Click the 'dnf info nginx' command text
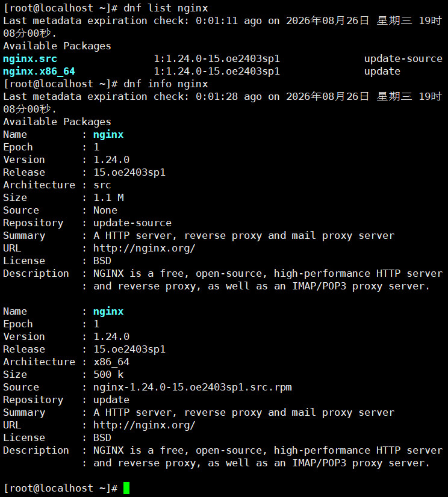The image size is (448, 497). 166,84
